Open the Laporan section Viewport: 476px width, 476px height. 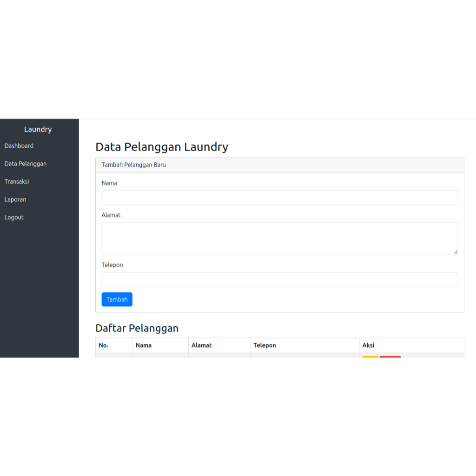click(x=15, y=199)
